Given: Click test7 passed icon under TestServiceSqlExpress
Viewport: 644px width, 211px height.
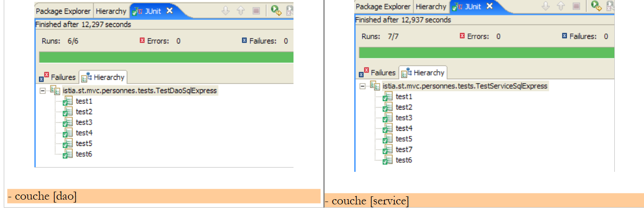Looking at the screenshot, I should [388, 150].
